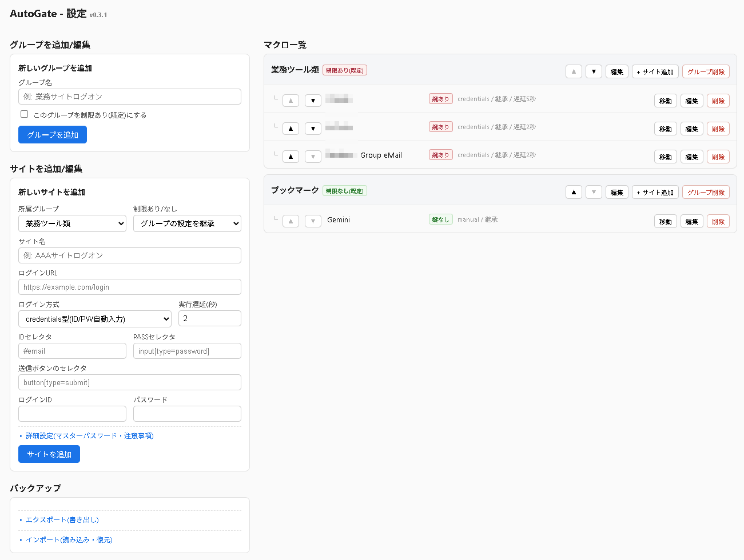Focus the パスワード input field
The width and height of the screenshot is (744, 560).
tap(187, 414)
